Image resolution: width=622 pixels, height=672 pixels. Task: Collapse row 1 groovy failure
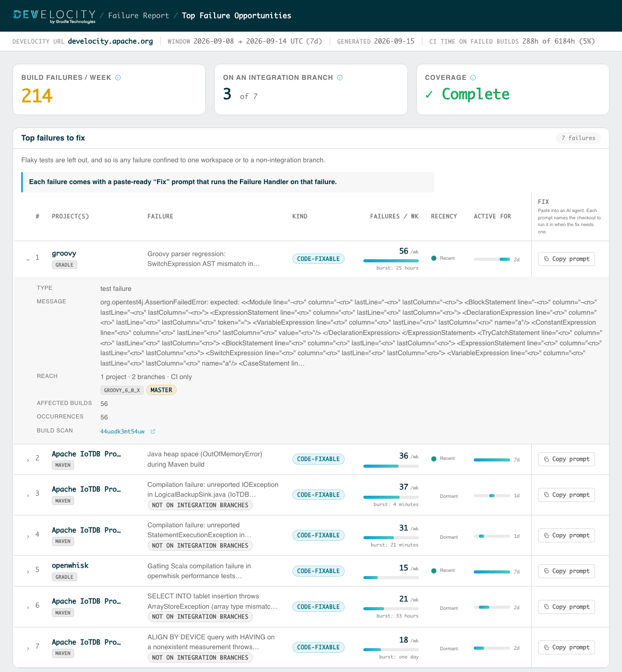click(x=28, y=259)
